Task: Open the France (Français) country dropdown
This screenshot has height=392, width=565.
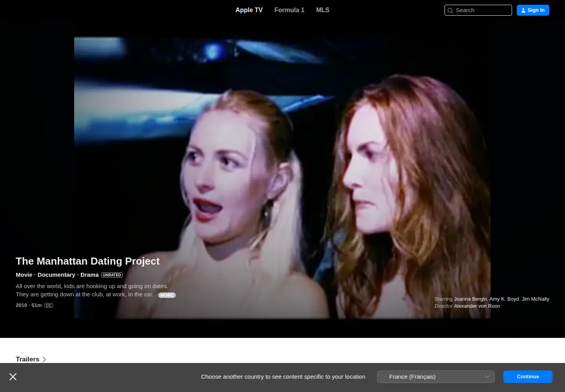Action: coord(436,377)
